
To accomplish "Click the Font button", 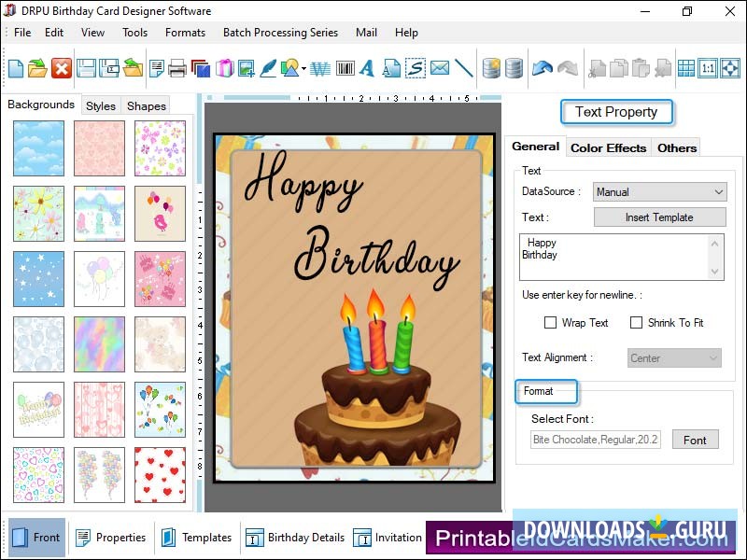I will click(x=695, y=440).
